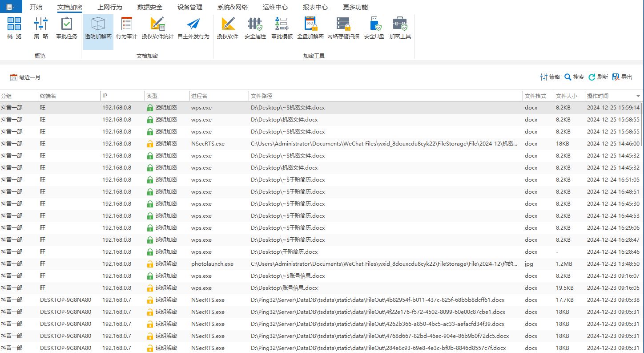Open 自主外发行为 paper plane icon
Image resolution: width=644 pixels, height=353 pixels.
tap(193, 28)
